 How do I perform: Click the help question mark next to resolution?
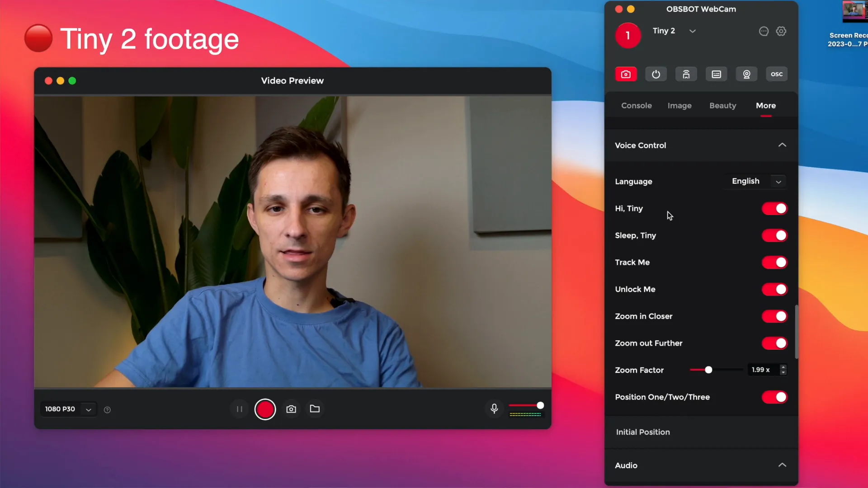(107, 410)
